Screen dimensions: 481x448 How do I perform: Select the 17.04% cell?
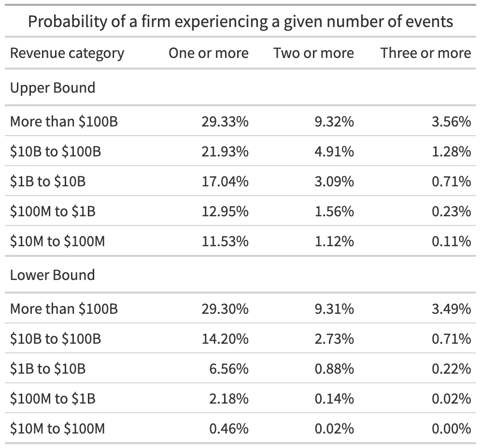click(225, 182)
